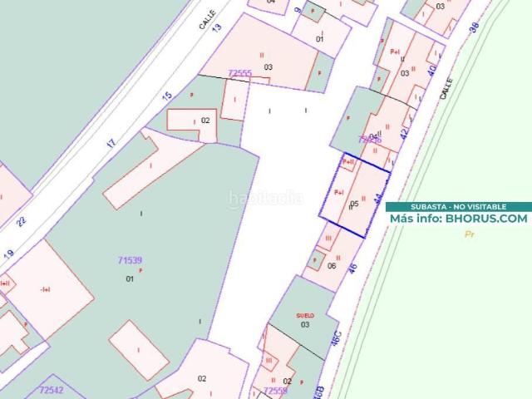Select the SUELO land-use label

305,316
